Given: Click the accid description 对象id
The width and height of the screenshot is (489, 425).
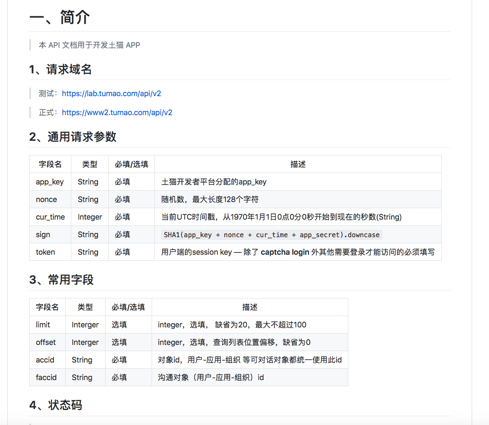Looking at the screenshot, I should [x=250, y=360].
